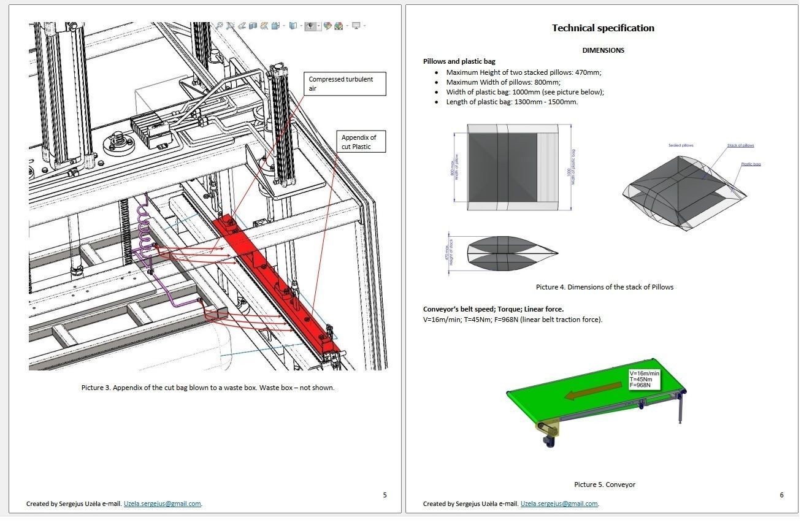Click the 'Picture 4. Dimensions of the stack' caption
This screenshot has width=812, height=525.
pos(605,287)
